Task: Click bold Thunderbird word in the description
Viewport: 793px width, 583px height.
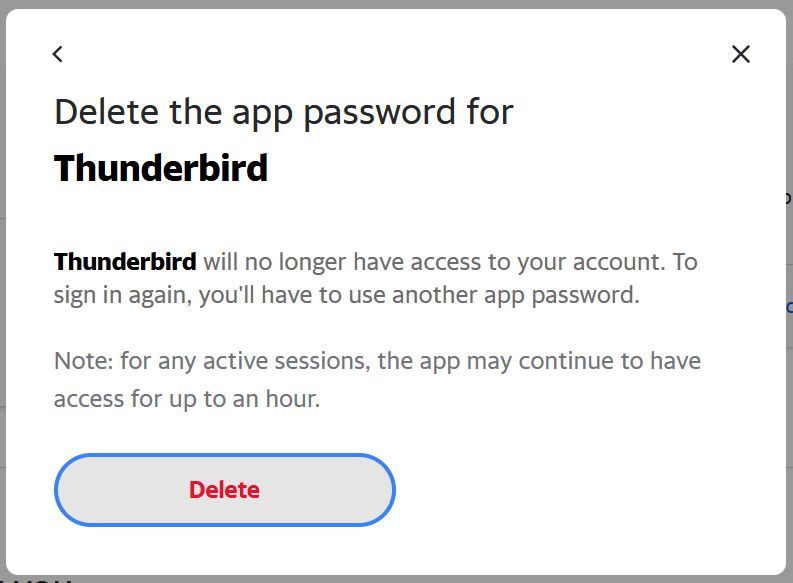Action: coord(125,262)
